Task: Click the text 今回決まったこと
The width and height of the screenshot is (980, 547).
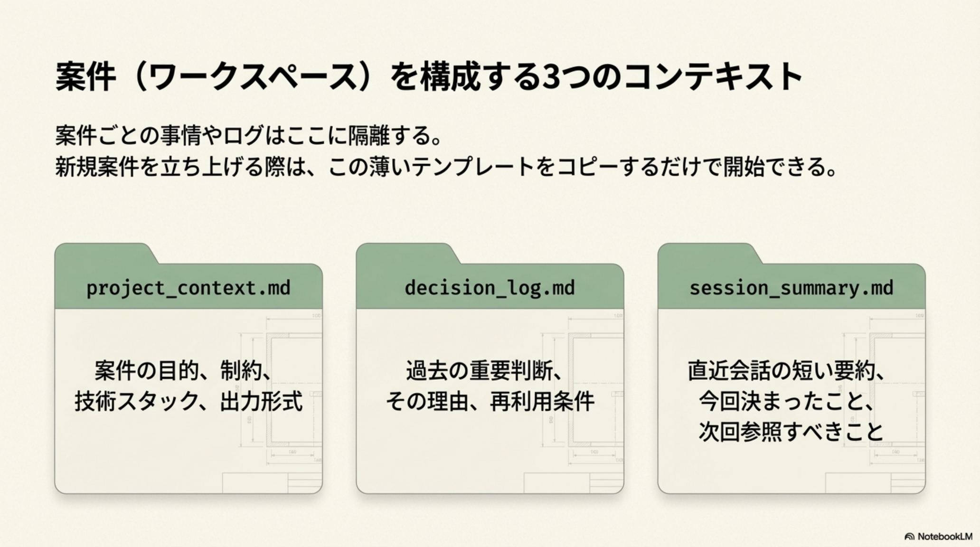Action: point(786,402)
